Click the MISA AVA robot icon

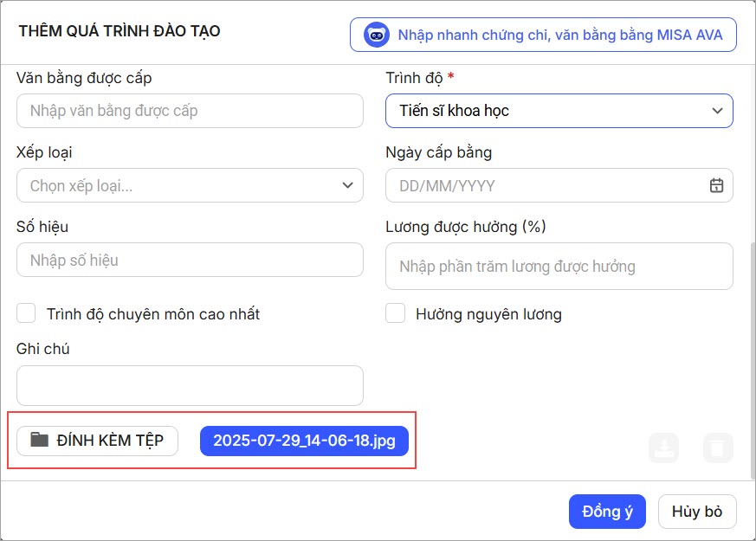[x=377, y=35]
